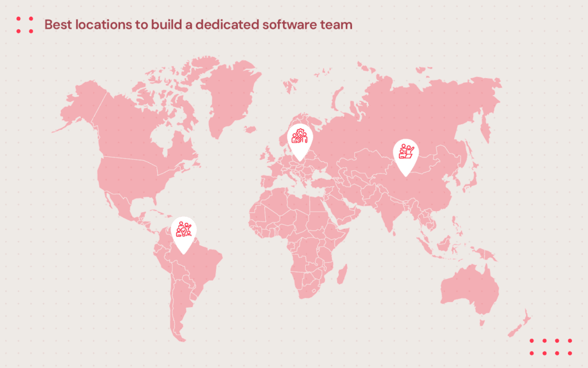Click the location pin over Asia
Viewport: 588px width, 368px height.
click(x=406, y=158)
